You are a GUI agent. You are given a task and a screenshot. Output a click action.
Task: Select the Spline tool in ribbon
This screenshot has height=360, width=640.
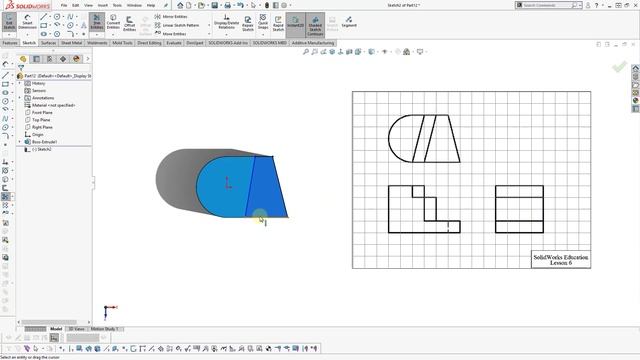pyautogui.click(x=70, y=17)
